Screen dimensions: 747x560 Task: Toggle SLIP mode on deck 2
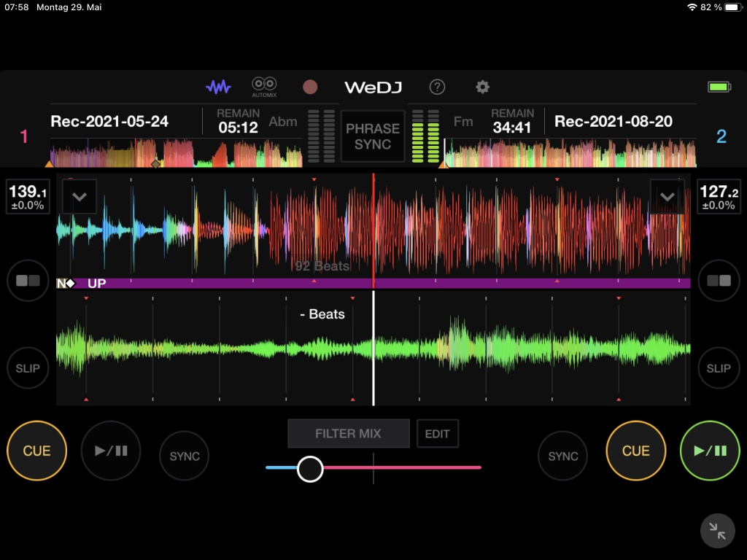click(x=719, y=368)
